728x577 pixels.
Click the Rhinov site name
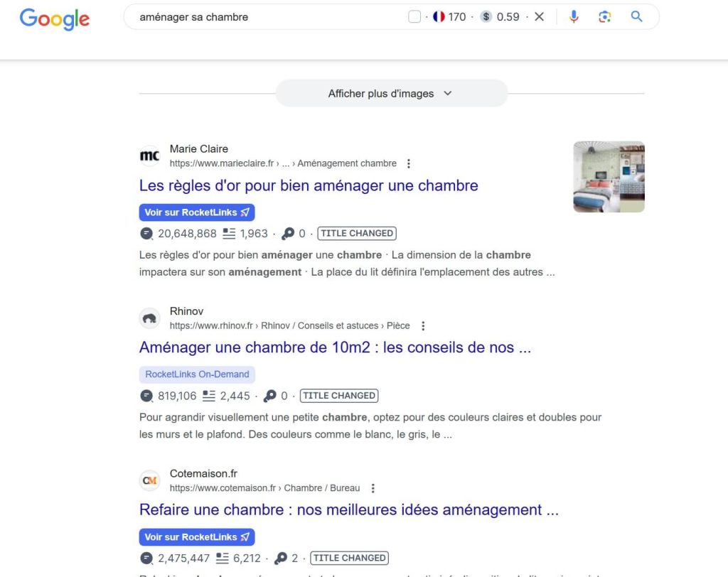point(187,311)
